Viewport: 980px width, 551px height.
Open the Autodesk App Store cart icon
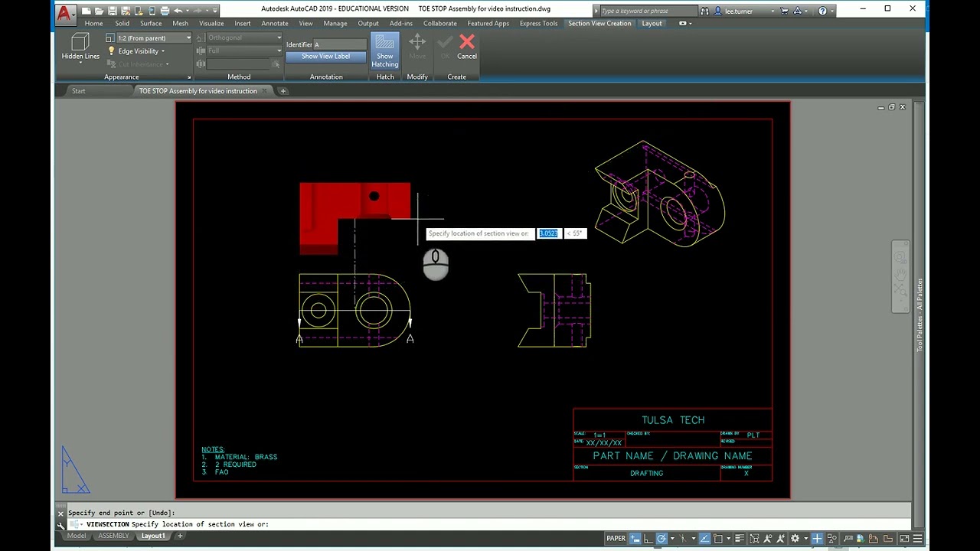[784, 11]
